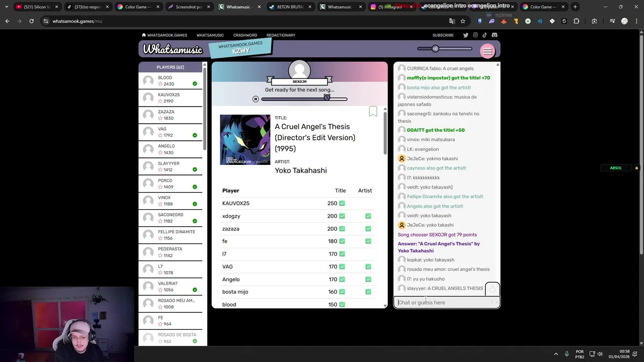Click xdogzy's artist checkmark in results
This screenshot has height=362, width=644.
(368, 216)
